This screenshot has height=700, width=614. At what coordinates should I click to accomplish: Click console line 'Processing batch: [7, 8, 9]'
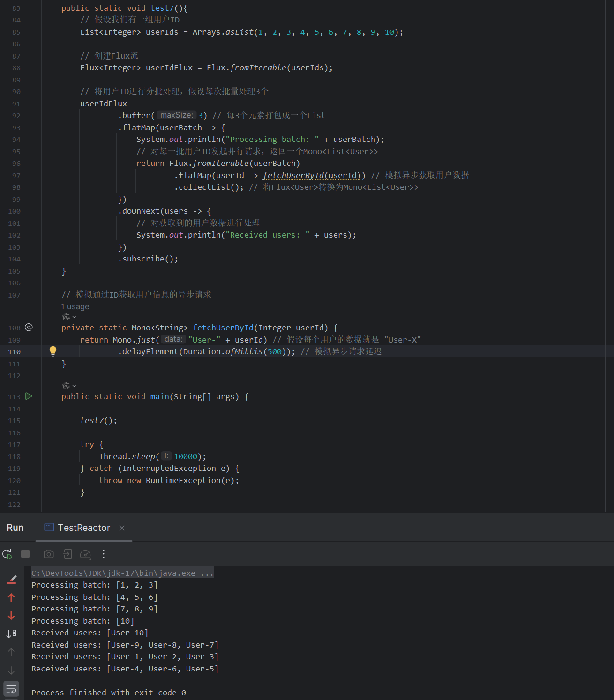(x=95, y=609)
